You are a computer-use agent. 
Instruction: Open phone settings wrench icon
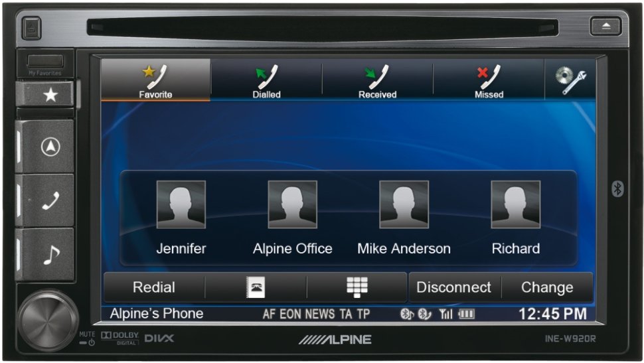(570, 80)
